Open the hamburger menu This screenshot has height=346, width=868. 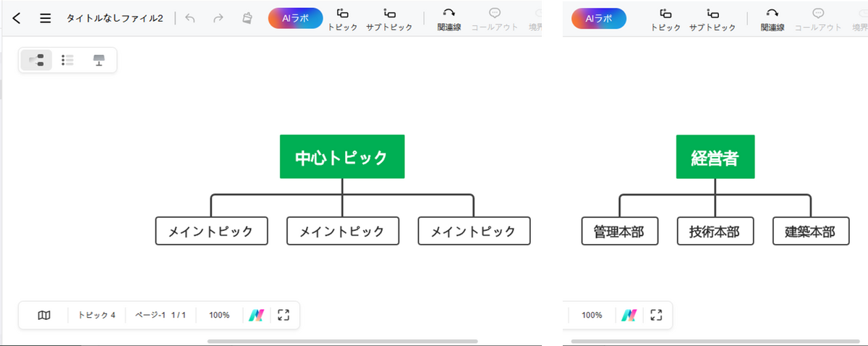point(46,18)
